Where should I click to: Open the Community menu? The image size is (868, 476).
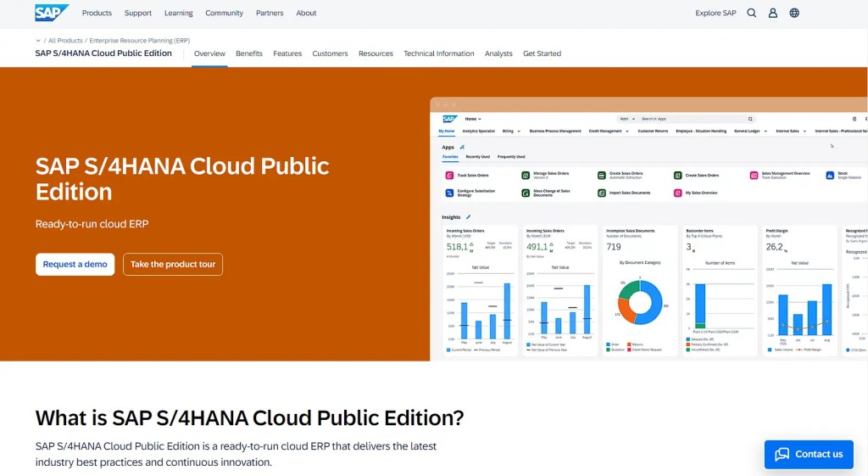(224, 13)
